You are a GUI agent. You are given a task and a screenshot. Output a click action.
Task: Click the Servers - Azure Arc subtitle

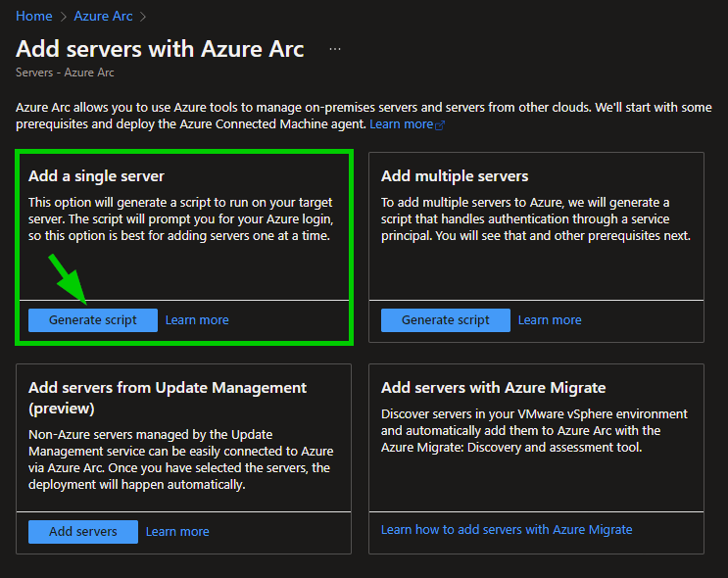coord(65,72)
